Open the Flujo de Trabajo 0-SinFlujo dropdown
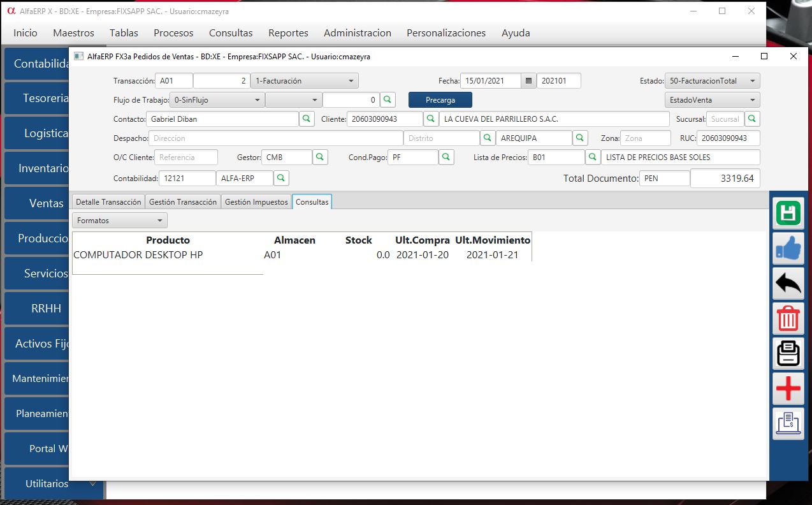The width and height of the screenshot is (812, 505). (x=217, y=100)
